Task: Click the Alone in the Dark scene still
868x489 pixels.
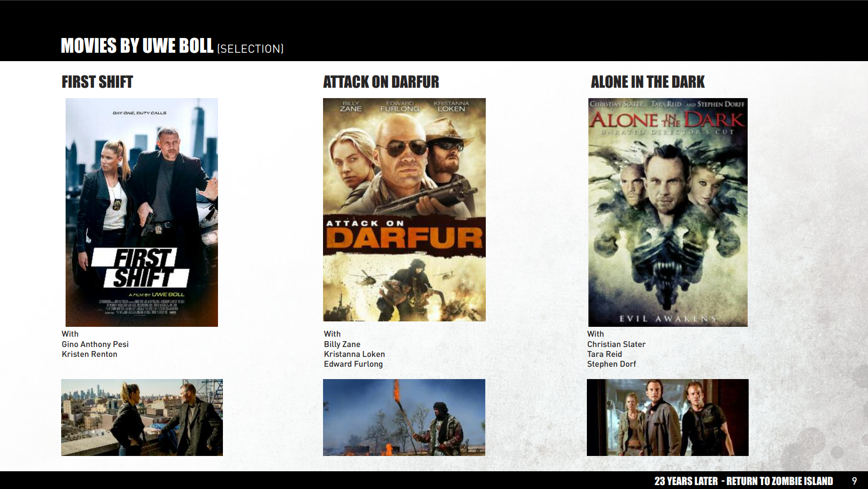Action: pos(667,417)
